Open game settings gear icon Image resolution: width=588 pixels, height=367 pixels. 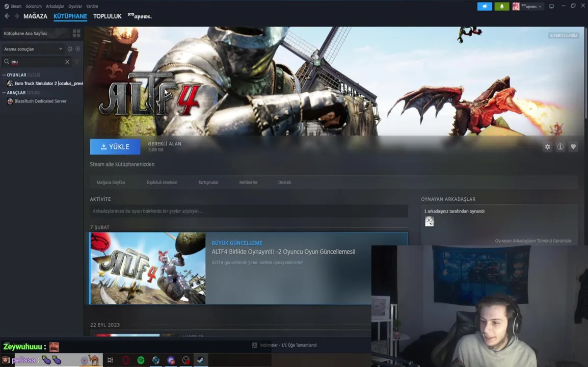pos(548,147)
